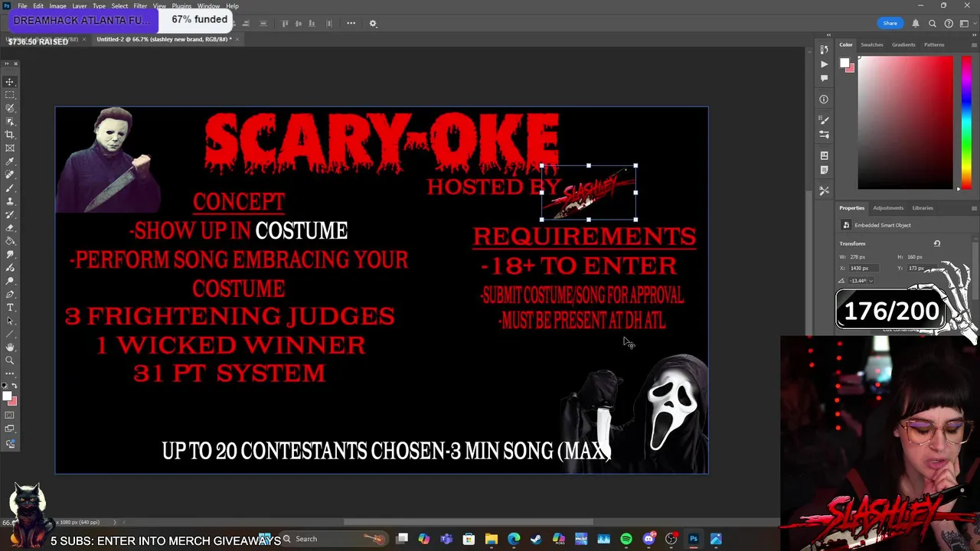Screen dimensions: 980x551
Task: Select the Brush tool
Action: (x=10, y=188)
